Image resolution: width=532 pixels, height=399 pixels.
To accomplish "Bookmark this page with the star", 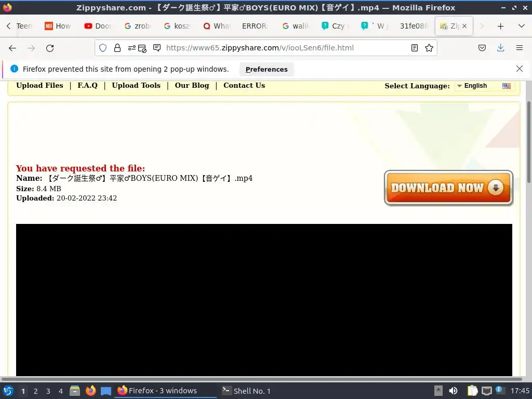I will [429, 48].
